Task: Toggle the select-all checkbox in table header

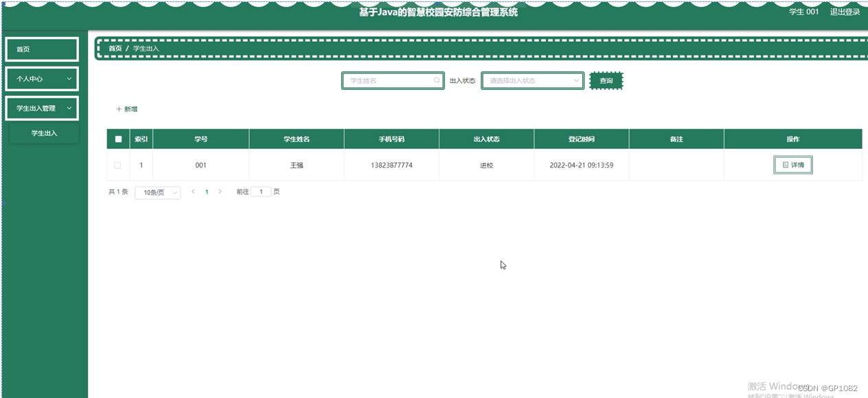Action: pos(118,139)
